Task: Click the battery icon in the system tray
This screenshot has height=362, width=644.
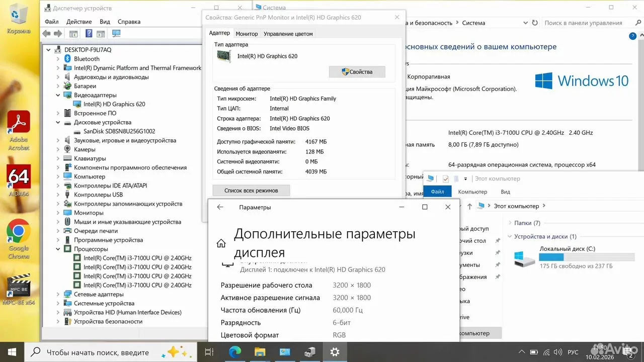Action: [535, 352]
